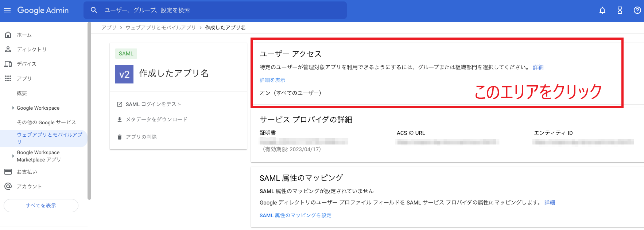Click the 作成したアプリ名 breadcrumb
Viewport: 644px width, 230px height.
pos(225,28)
